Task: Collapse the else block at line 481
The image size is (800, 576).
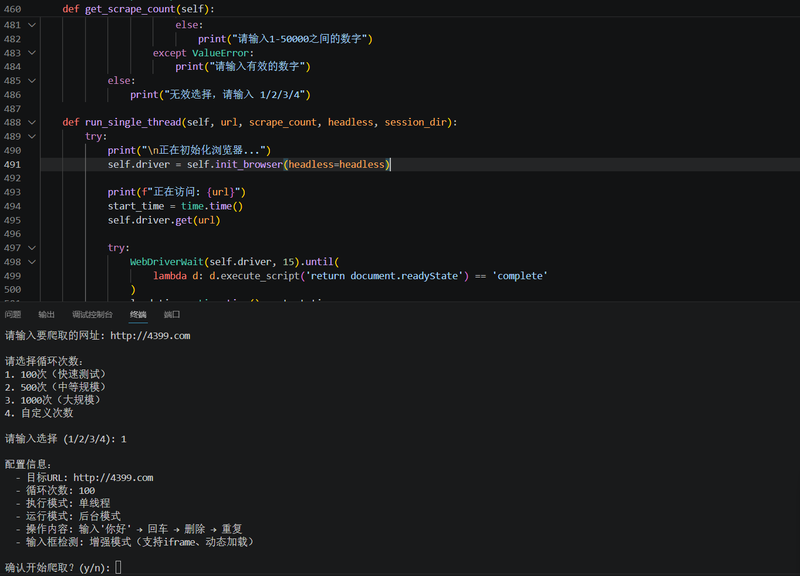Action: click(32, 25)
